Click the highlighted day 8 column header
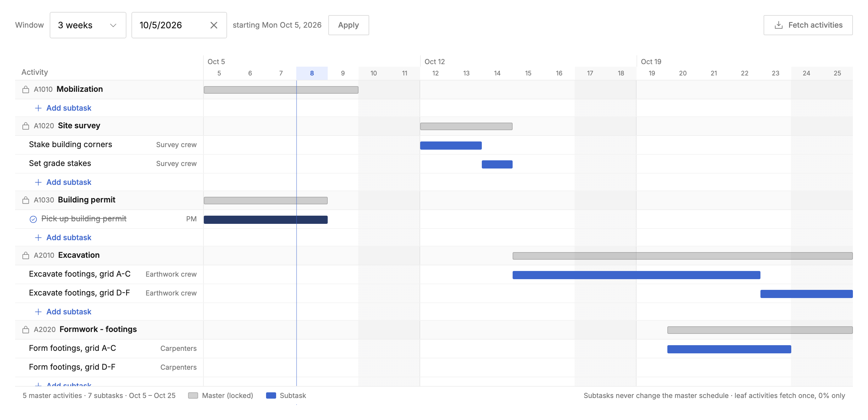Image resolution: width=868 pixels, height=420 pixels. click(x=312, y=73)
